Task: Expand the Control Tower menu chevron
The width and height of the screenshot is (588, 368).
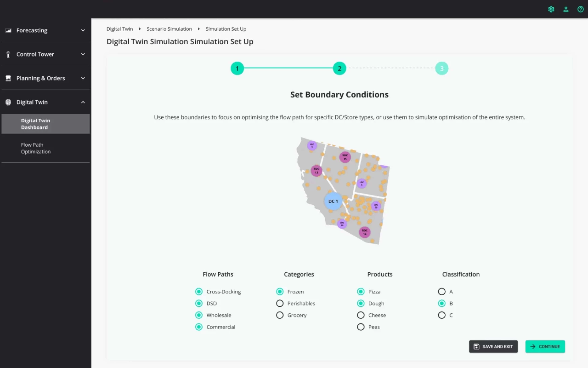Action: tap(83, 54)
